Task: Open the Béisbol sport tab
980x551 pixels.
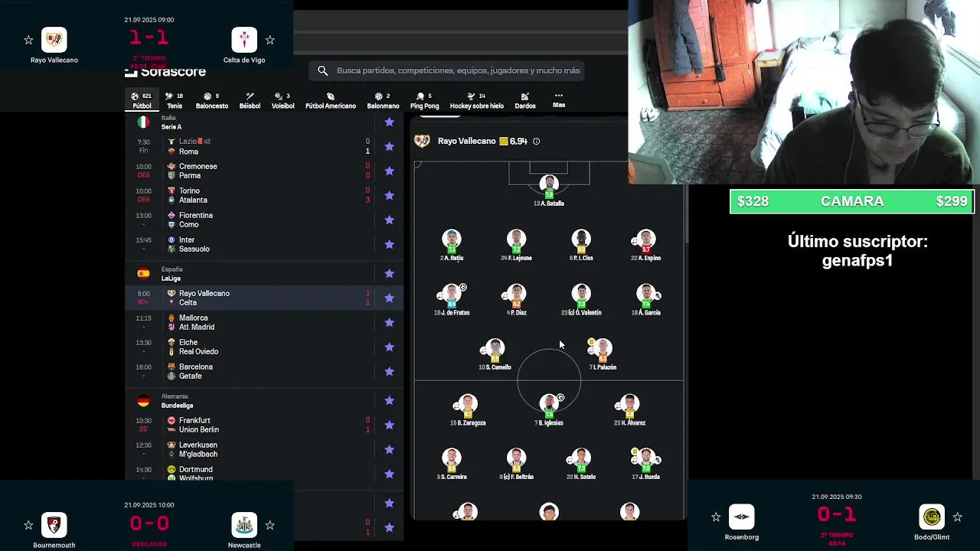Action: [250, 101]
